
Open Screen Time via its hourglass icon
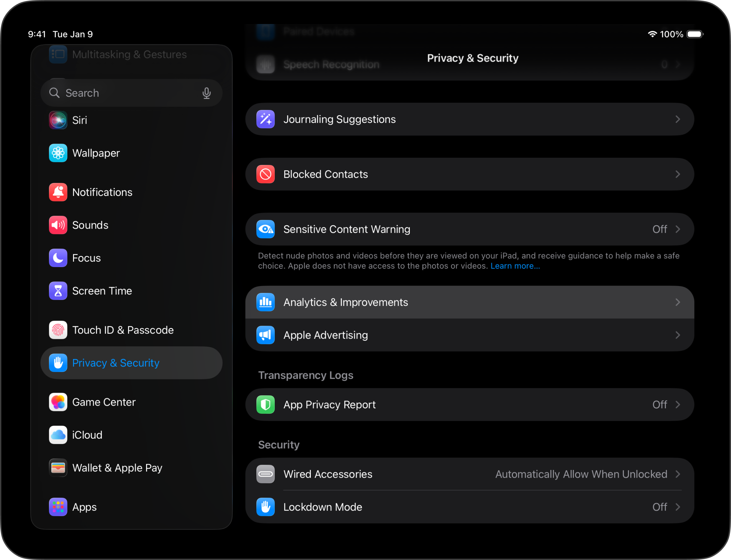(x=58, y=291)
